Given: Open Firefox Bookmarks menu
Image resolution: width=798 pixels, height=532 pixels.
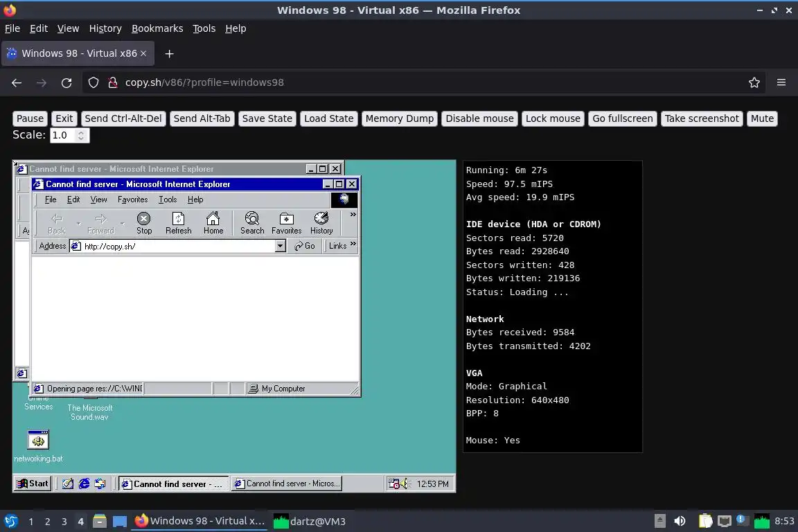Looking at the screenshot, I should coord(157,28).
